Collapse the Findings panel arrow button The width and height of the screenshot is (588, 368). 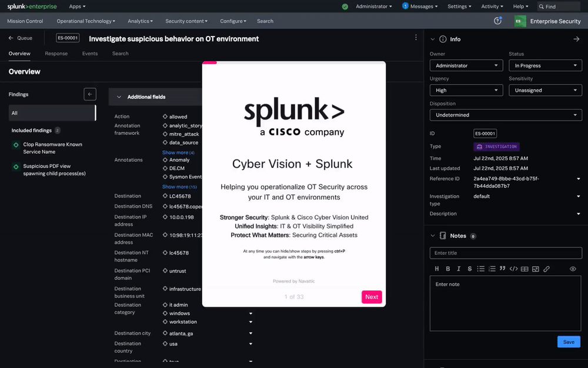pos(90,94)
